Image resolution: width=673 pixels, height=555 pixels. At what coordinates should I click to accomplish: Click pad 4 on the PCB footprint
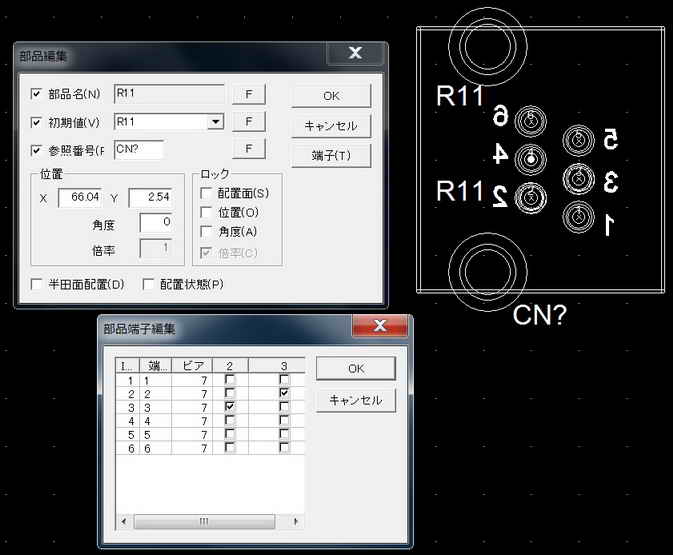531,159
